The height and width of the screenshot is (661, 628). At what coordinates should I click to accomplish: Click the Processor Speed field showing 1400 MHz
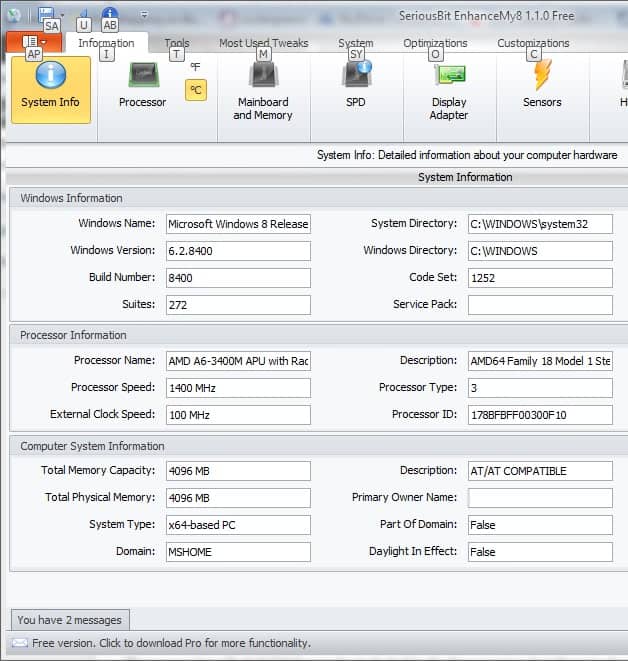(x=239, y=388)
